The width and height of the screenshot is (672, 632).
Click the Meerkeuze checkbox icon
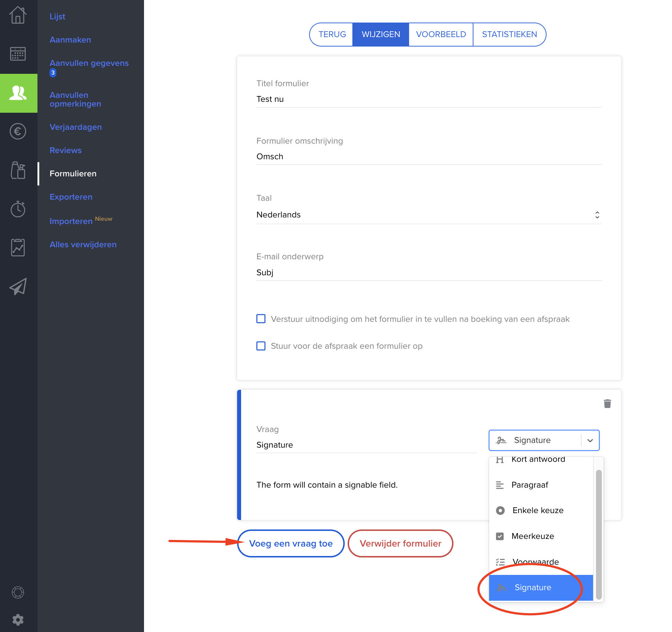point(500,536)
